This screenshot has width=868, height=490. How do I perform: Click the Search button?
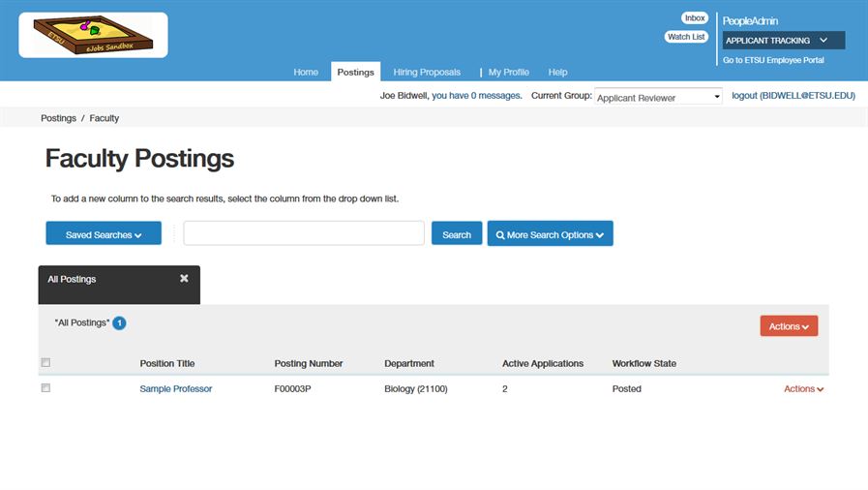pos(456,234)
